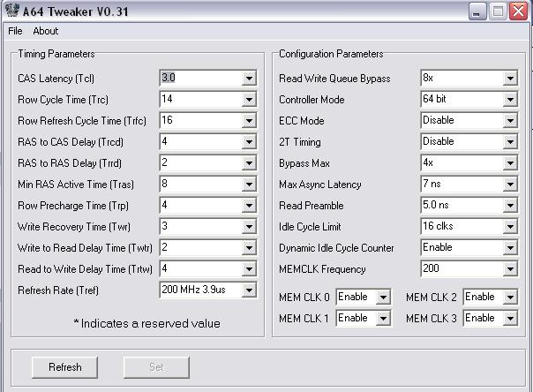
Task: Open the Row Precharge Time (Trp) dropdown
Action: click(x=249, y=206)
